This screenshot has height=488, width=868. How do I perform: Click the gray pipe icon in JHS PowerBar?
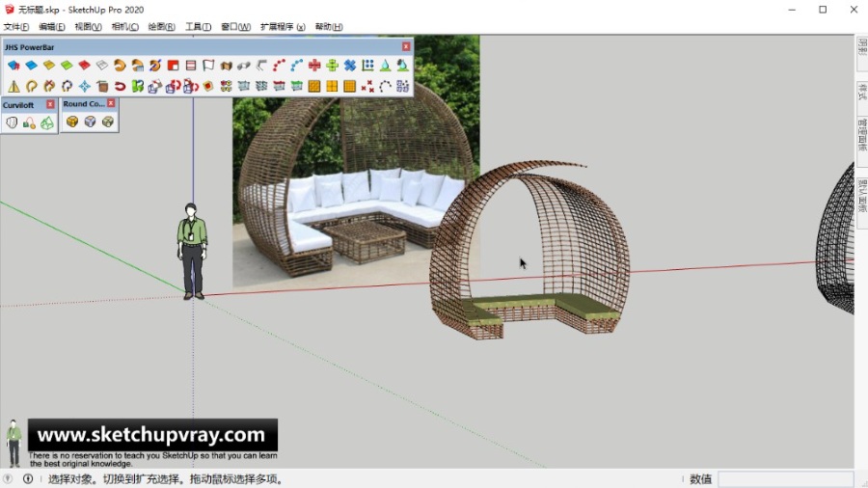[x=244, y=66]
